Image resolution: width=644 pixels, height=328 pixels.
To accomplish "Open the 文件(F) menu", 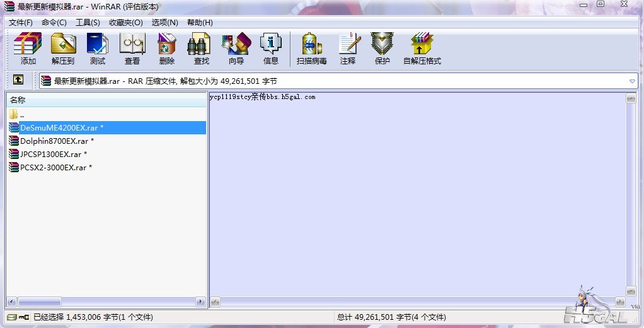I will tap(21, 23).
